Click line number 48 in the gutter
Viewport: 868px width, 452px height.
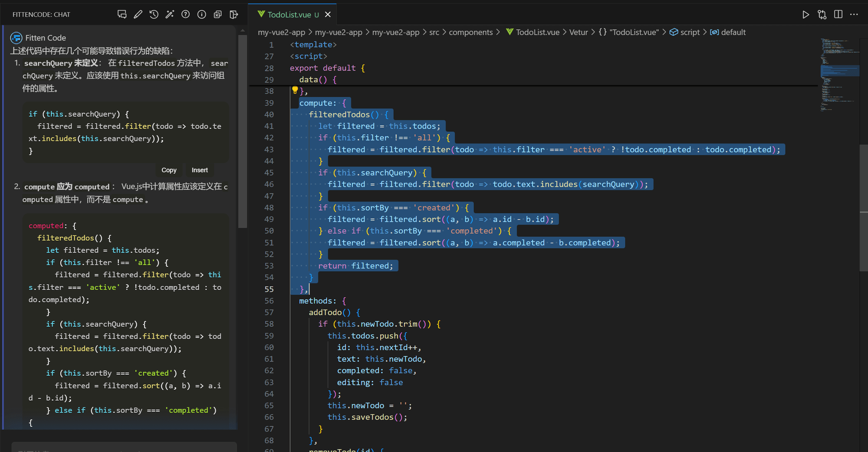tap(269, 207)
